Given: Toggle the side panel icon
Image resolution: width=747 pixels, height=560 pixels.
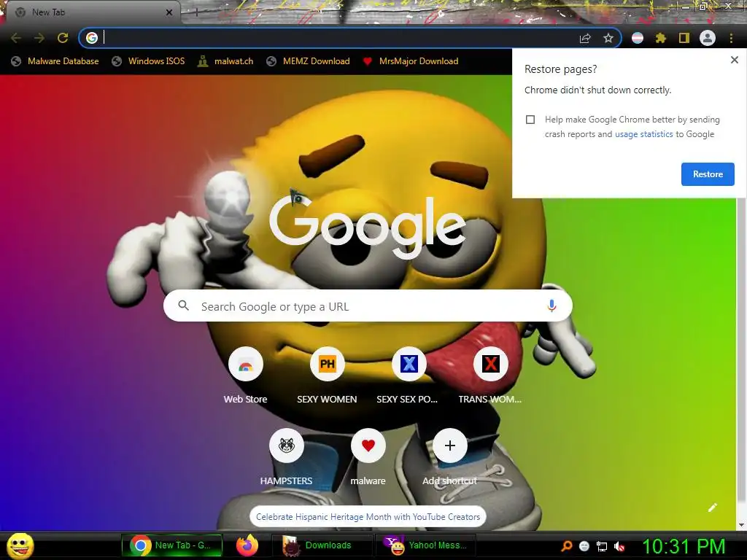Looking at the screenshot, I should [x=684, y=38].
